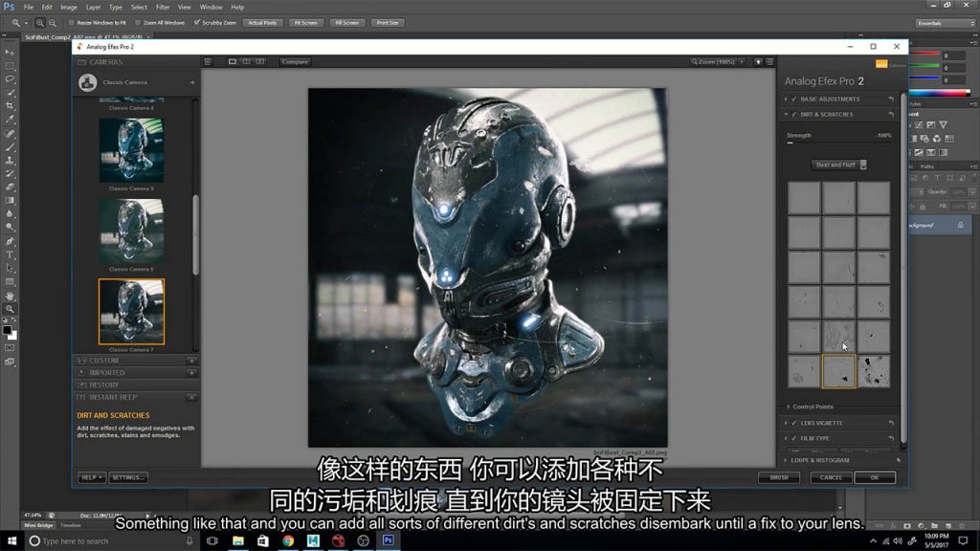Switch to the Mini Bridge tab
This screenshot has width=980, height=551.
click(38, 526)
